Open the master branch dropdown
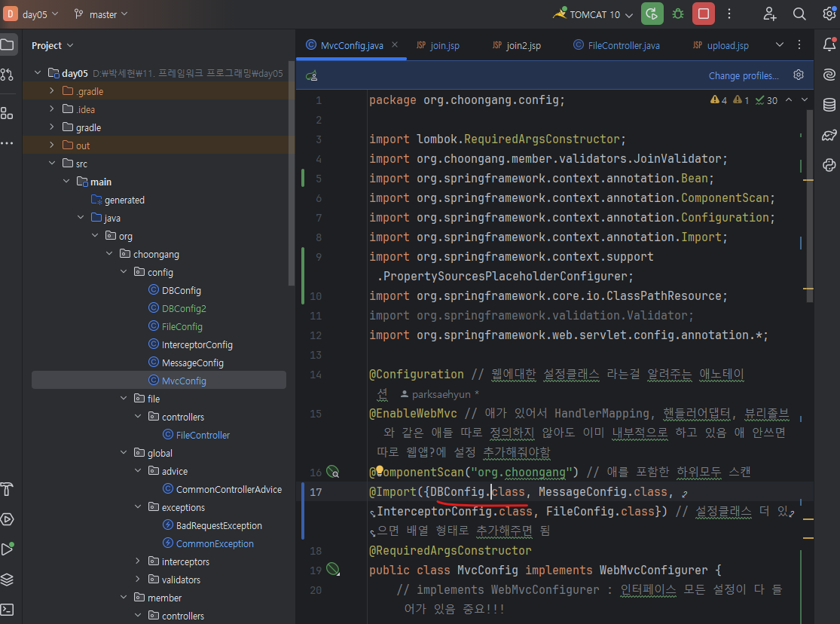840x624 pixels. pyautogui.click(x=102, y=14)
